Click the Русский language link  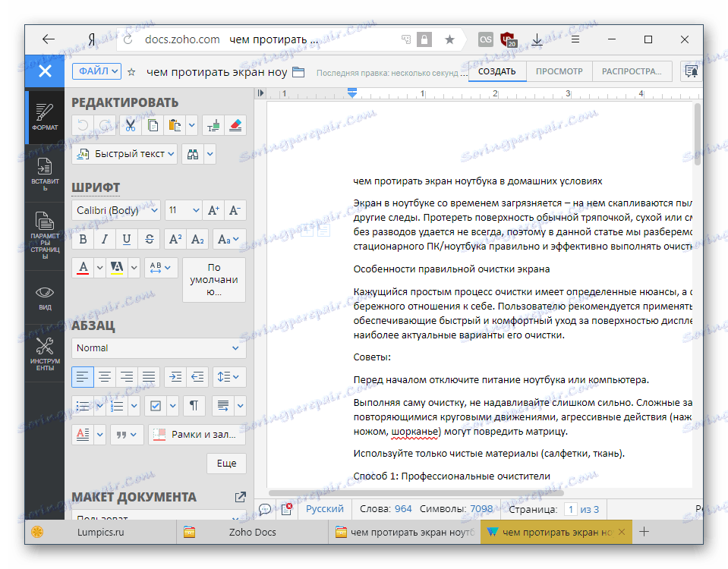pos(325,508)
